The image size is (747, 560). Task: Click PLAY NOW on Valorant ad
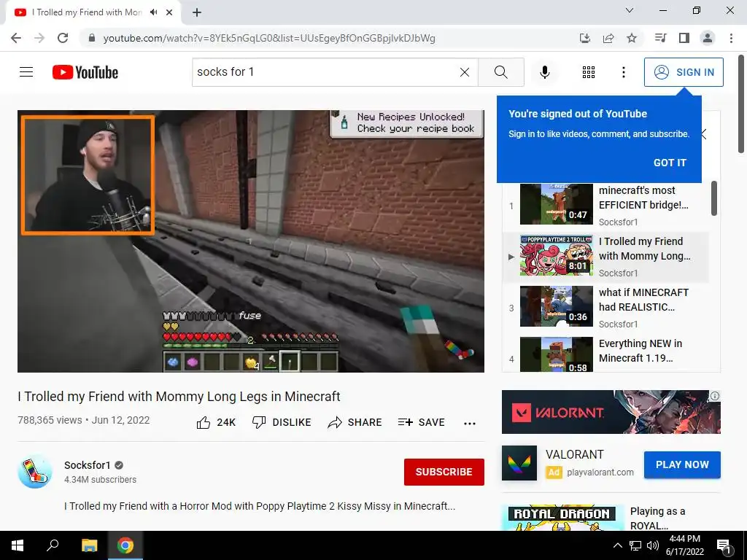[x=682, y=464]
